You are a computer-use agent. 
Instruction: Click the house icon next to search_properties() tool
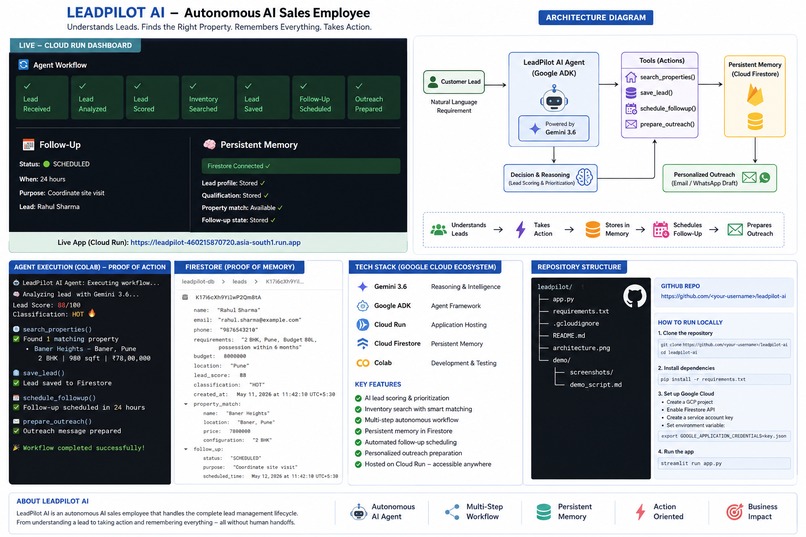(631, 77)
